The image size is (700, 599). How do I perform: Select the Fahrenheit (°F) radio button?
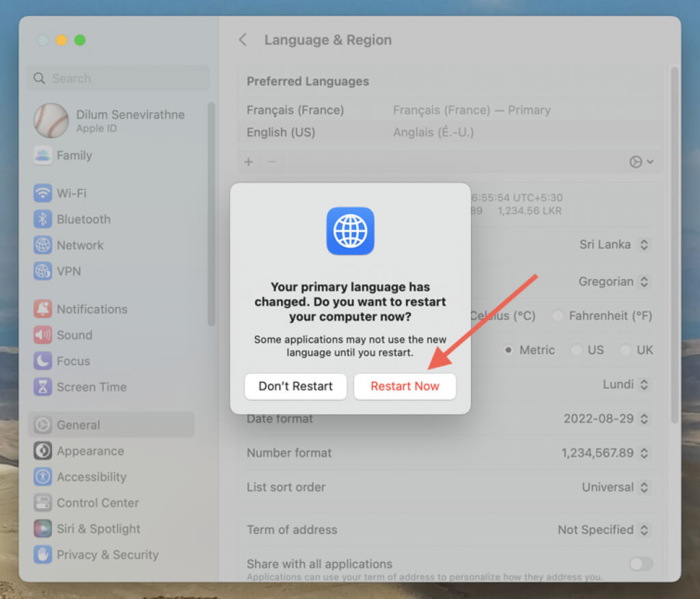point(557,316)
